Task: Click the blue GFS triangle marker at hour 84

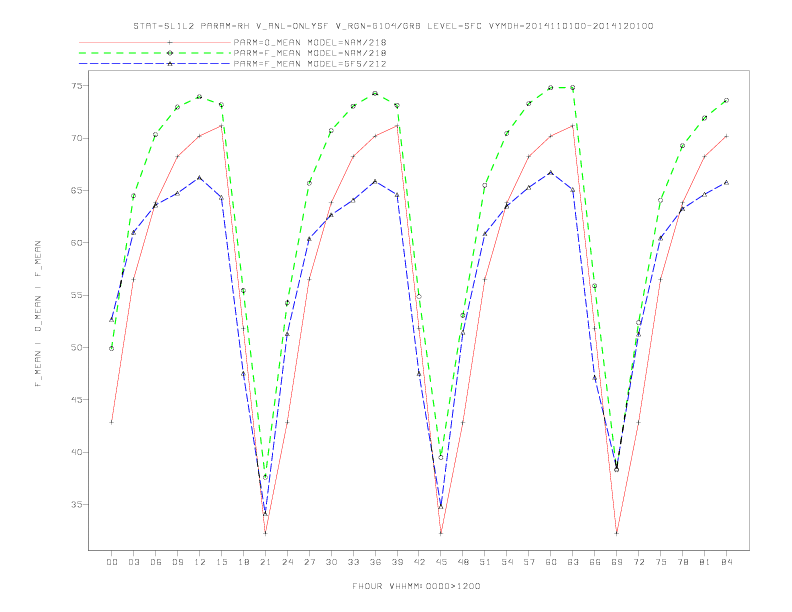Action: pos(727,182)
